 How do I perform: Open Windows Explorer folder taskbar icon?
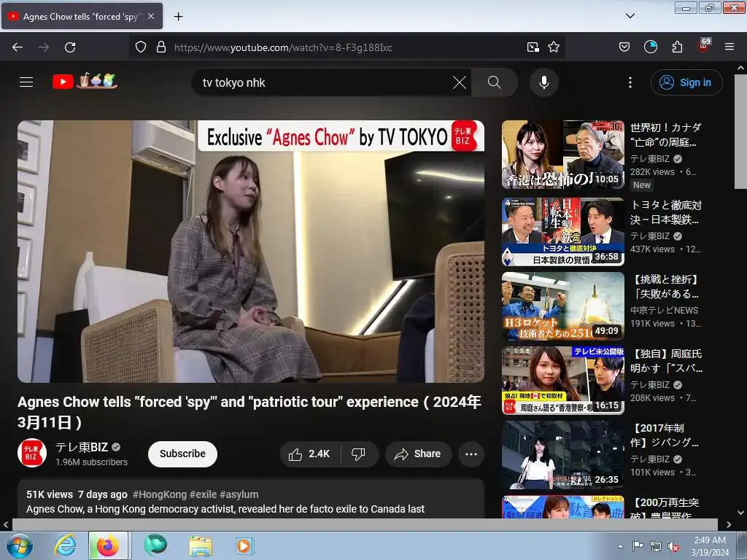[x=201, y=545]
